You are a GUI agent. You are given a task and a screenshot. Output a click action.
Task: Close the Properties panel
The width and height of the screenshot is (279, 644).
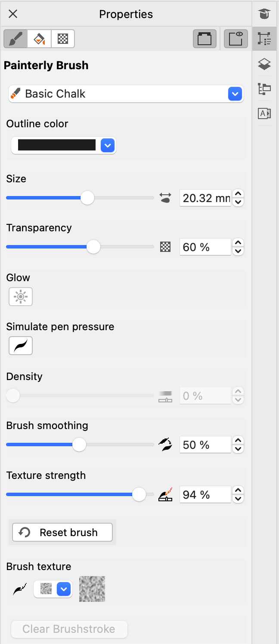coord(13,14)
